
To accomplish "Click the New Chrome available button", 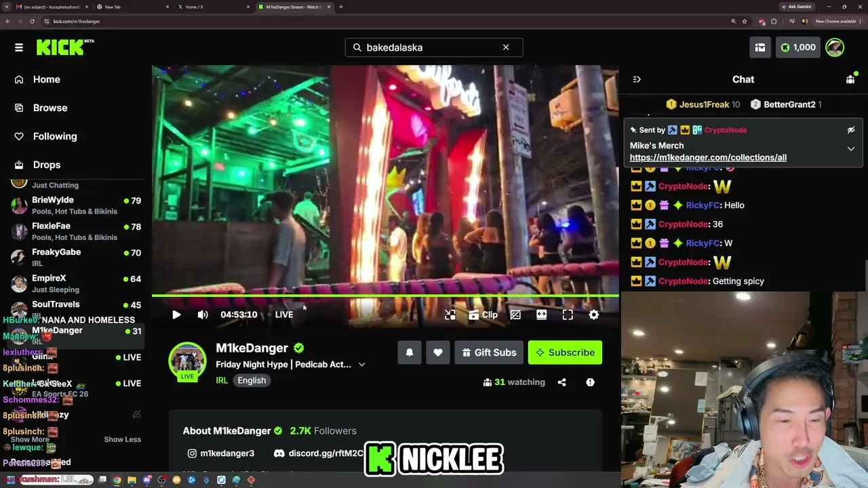I will 837,21.
